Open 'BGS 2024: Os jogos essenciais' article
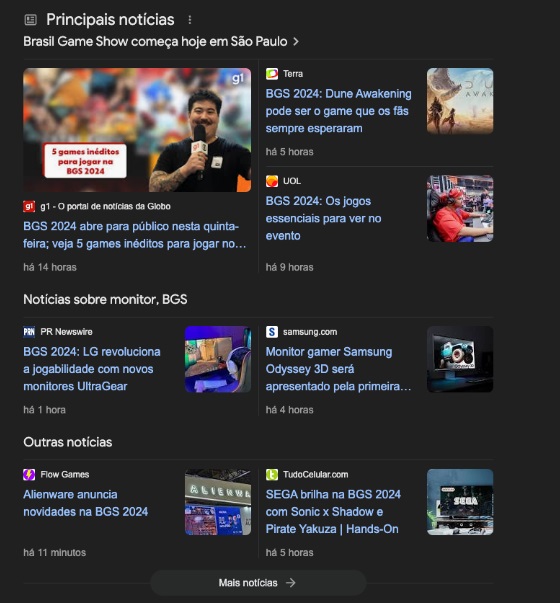 point(323,218)
